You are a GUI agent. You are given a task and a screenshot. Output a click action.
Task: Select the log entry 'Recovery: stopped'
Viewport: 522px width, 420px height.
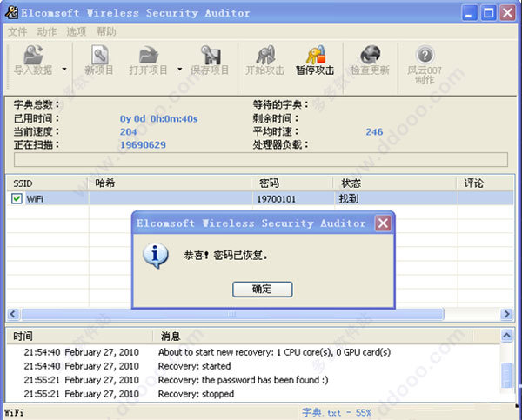196,394
